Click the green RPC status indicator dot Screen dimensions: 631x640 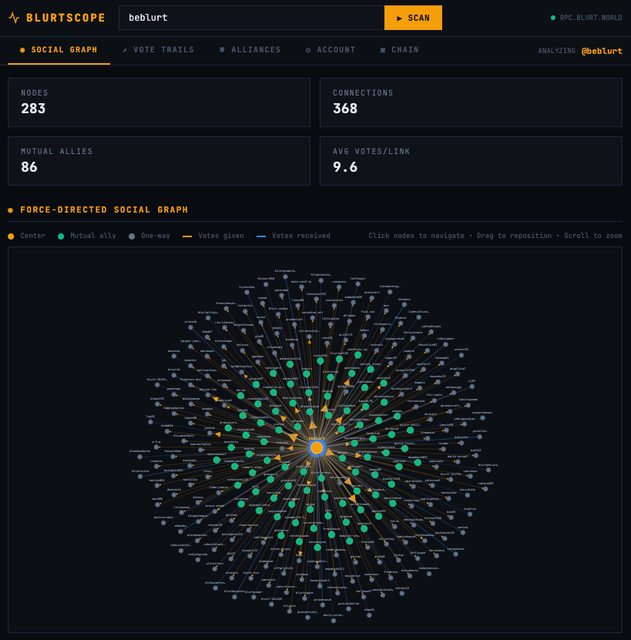pos(553,18)
